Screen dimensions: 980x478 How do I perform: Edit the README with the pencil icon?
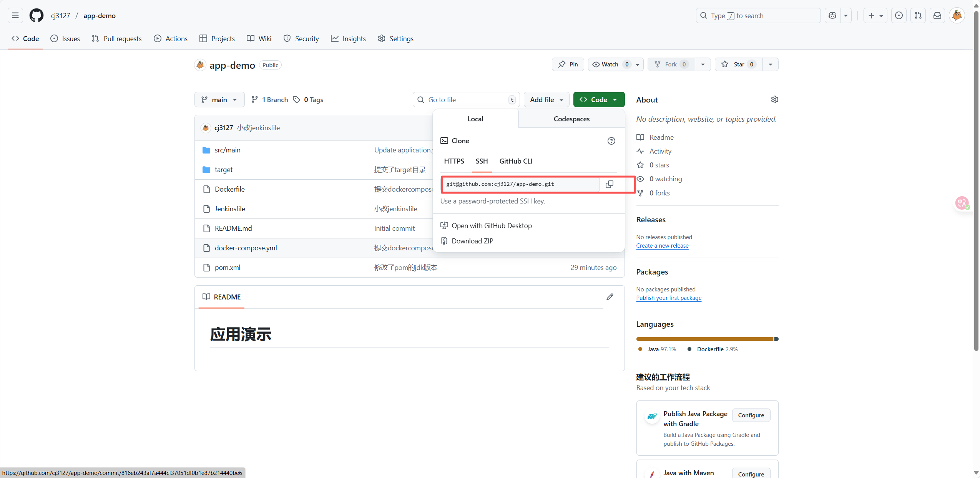pyautogui.click(x=610, y=297)
